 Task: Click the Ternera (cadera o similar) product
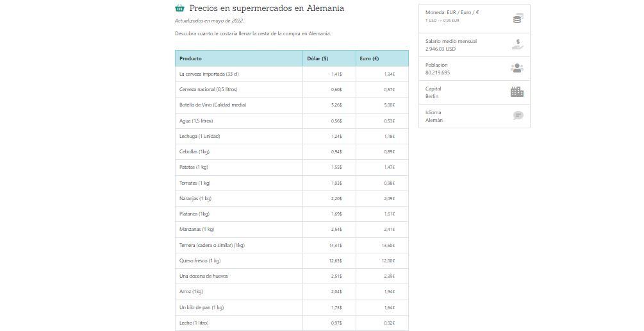(x=212, y=245)
